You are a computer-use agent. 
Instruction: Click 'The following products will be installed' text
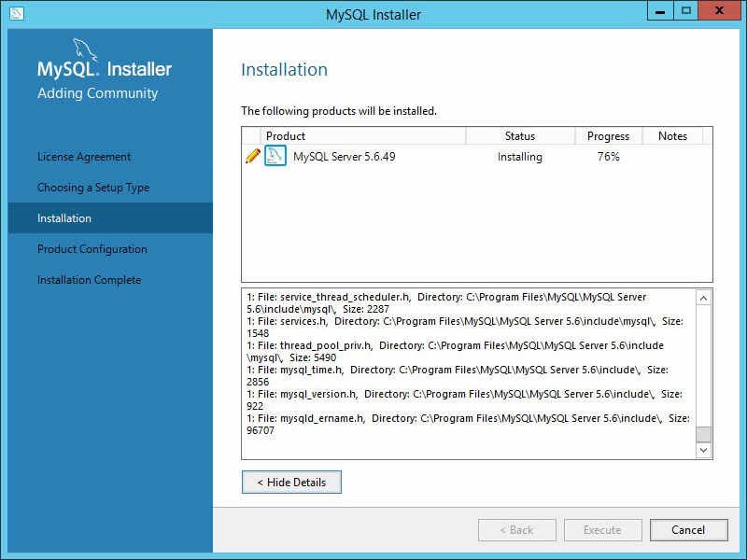[x=339, y=111]
